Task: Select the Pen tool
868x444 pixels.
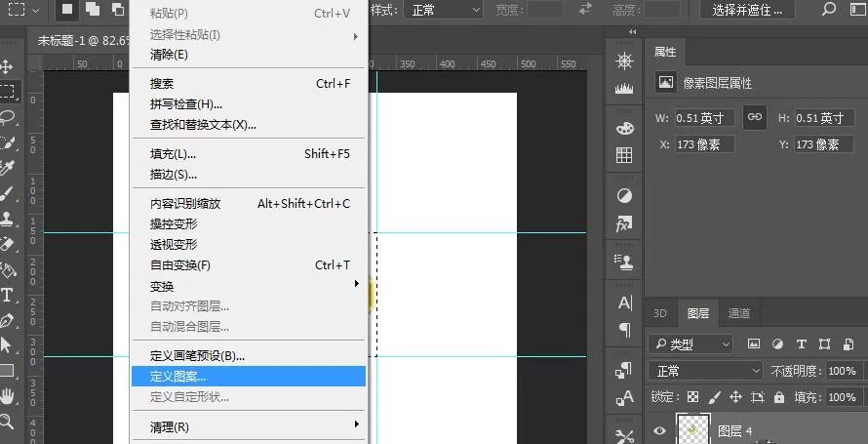Action: 7,320
